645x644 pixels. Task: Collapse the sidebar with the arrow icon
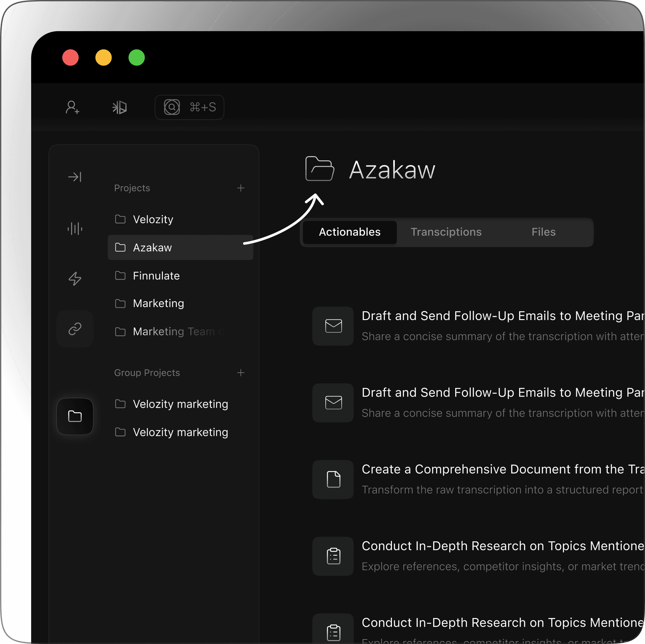point(75,177)
